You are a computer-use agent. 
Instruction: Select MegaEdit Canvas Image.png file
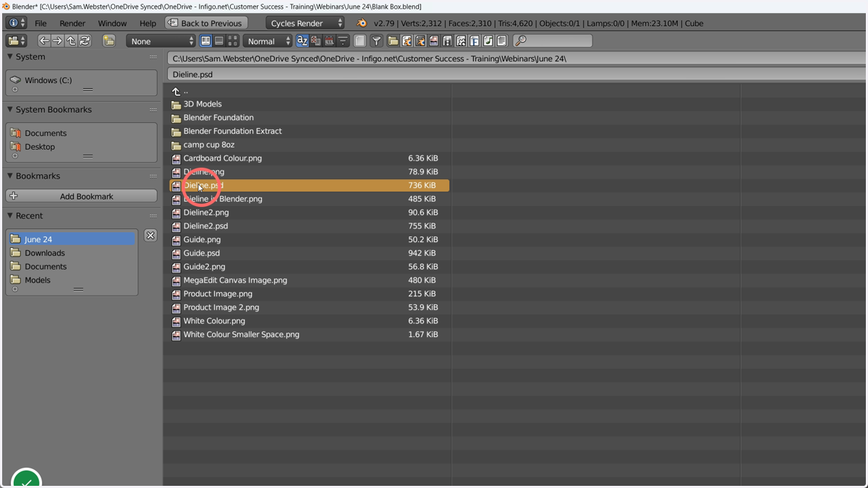pyautogui.click(x=310, y=280)
